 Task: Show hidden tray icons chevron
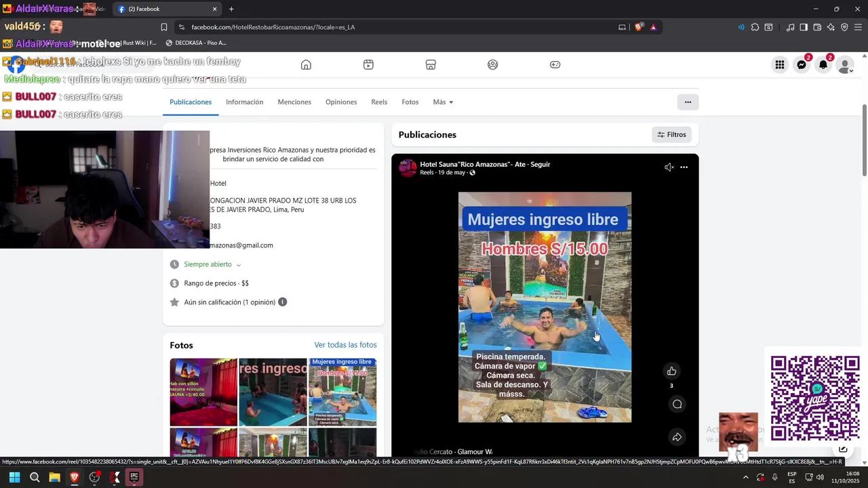(746, 477)
